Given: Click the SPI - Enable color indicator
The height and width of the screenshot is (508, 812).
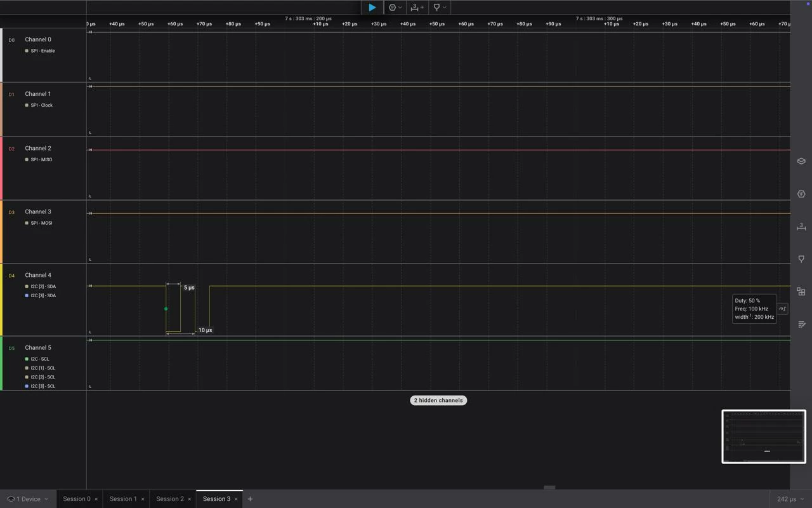Looking at the screenshot, I should (27, 51).
